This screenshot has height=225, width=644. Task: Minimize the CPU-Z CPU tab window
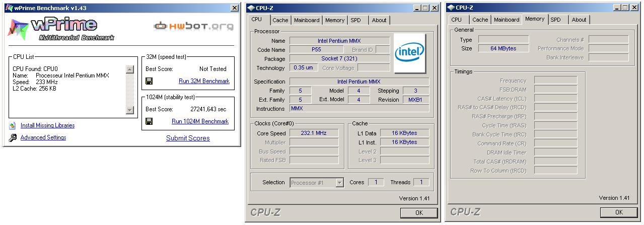[417, 8]
